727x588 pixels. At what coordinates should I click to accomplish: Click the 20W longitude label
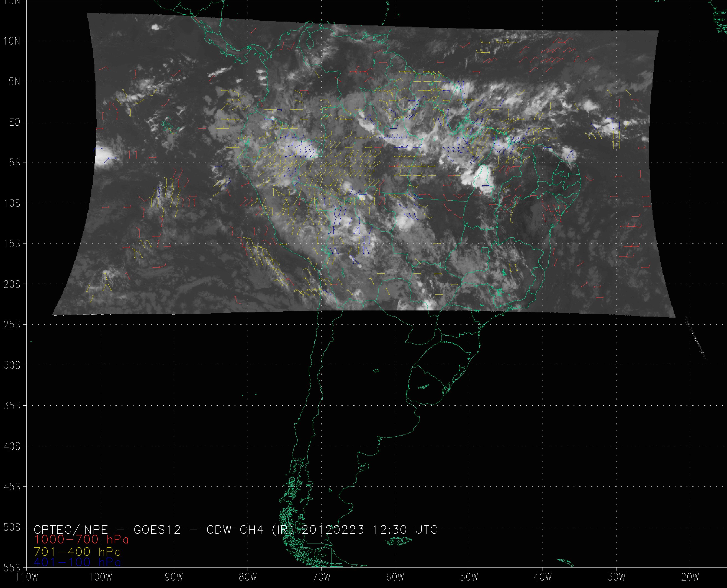click(690, 577)
